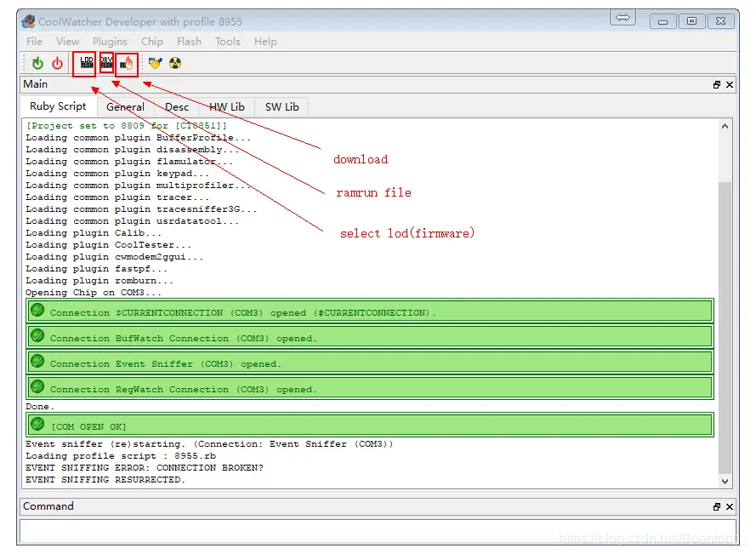Open the File menu
Screen dimensions: 756x554
(34, 42)
